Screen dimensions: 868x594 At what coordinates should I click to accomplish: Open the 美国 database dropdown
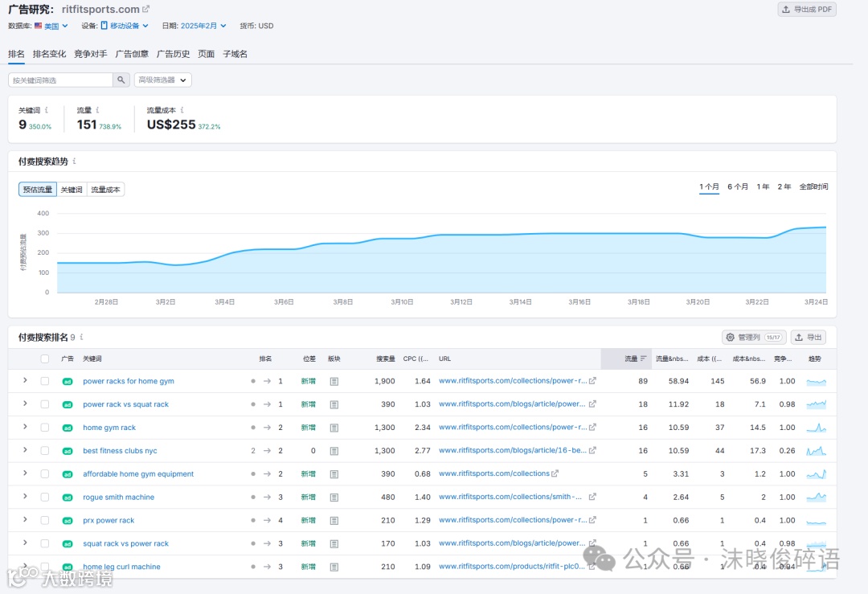(x=51, y=26)
